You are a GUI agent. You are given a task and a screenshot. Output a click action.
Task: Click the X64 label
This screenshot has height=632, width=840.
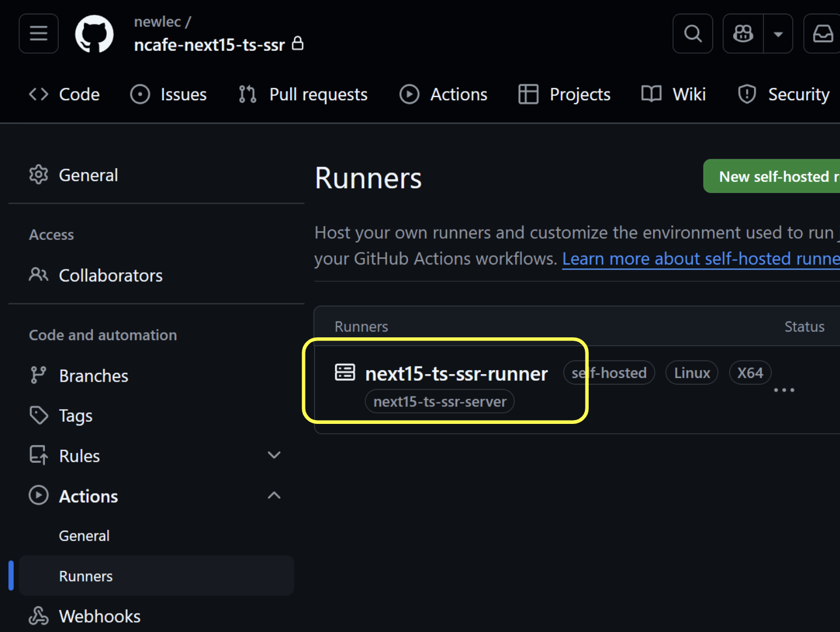750,373
